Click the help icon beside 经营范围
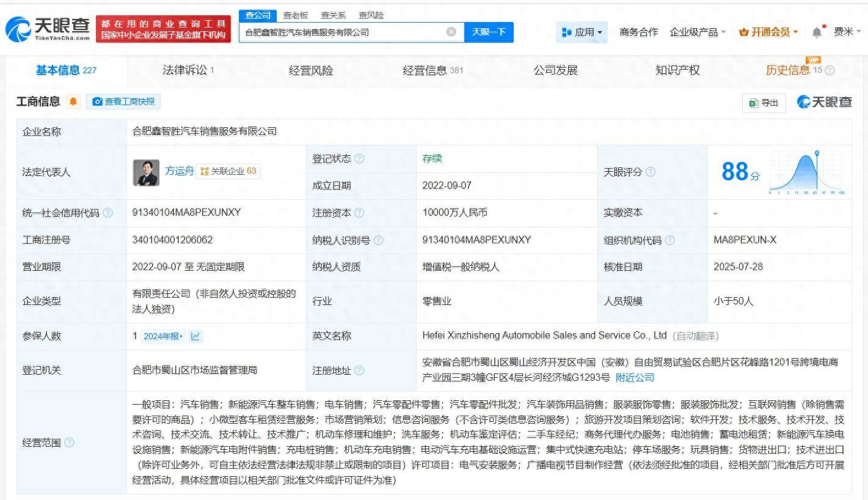Viewport: 868px width, 500px height. (x=69, y=443)
